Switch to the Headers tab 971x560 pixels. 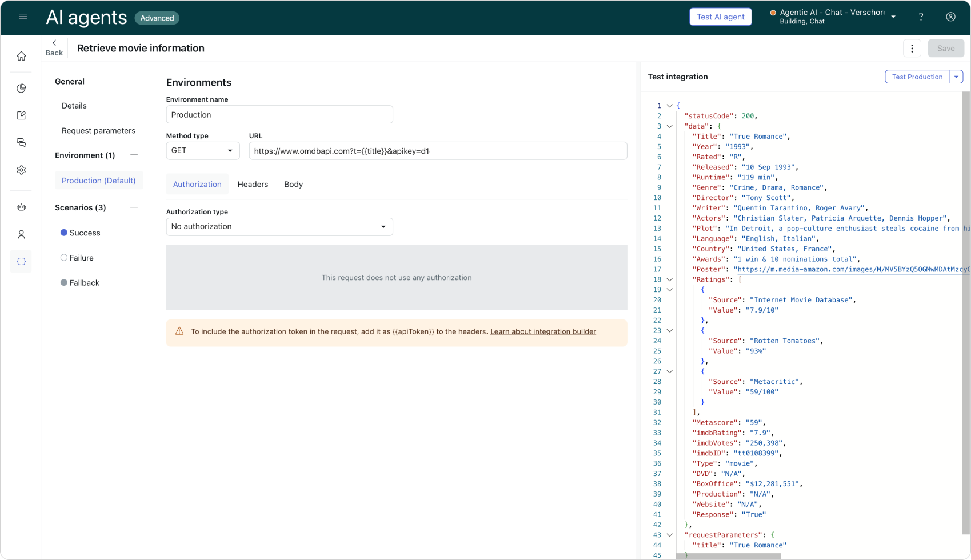253,184
